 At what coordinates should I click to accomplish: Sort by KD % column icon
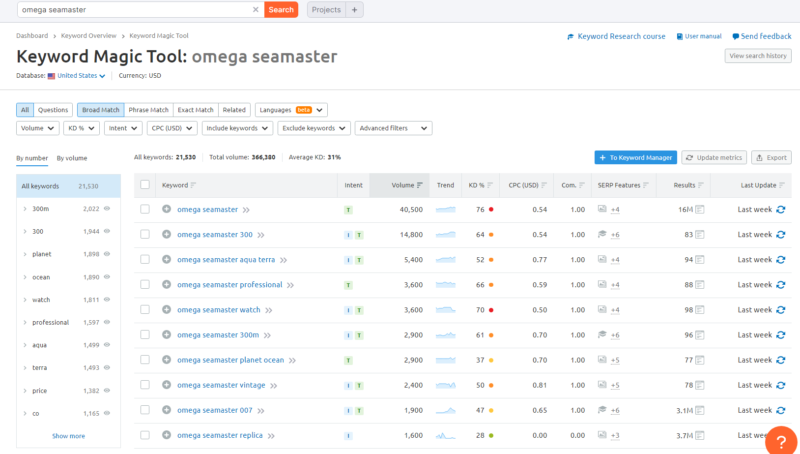(x=490, y=185)
